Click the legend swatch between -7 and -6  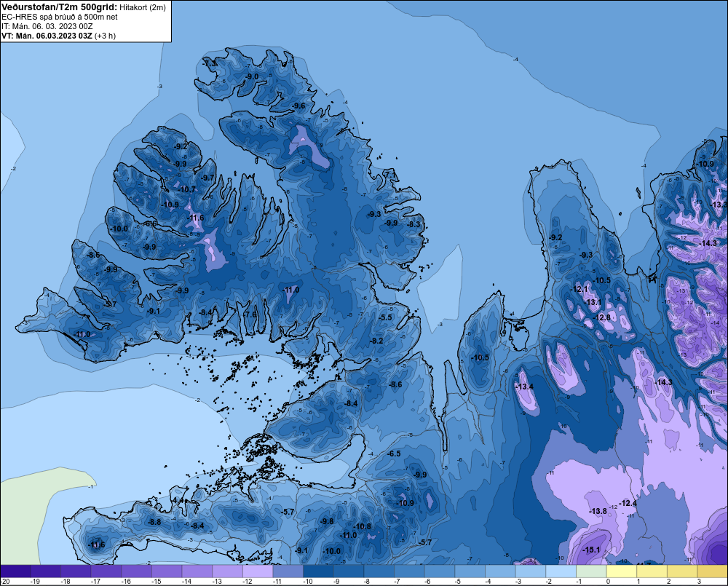pyautogui.click(x=409, y=571)
